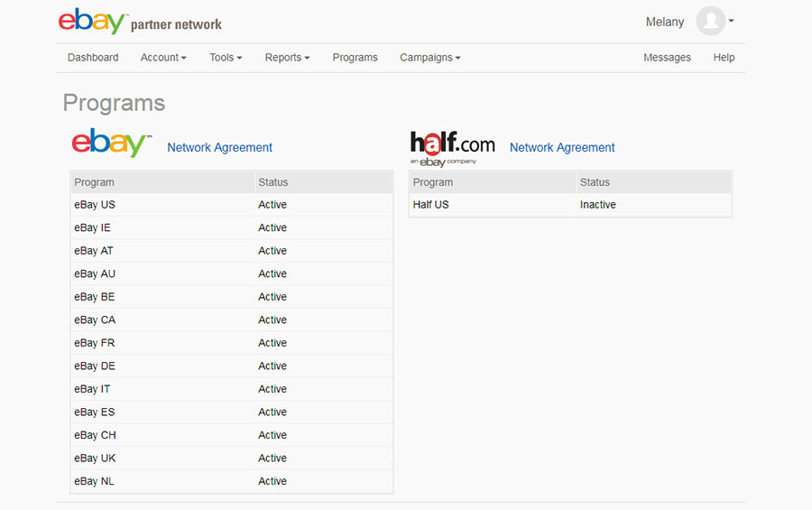
Task: Open Messages from the navigation bar
Action: [x=667, y=58]
